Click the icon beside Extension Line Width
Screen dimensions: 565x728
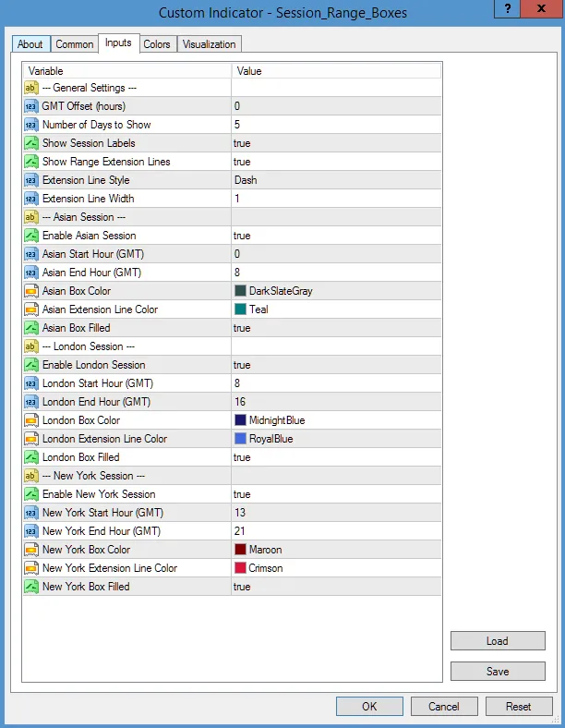(x=31, y=199)
